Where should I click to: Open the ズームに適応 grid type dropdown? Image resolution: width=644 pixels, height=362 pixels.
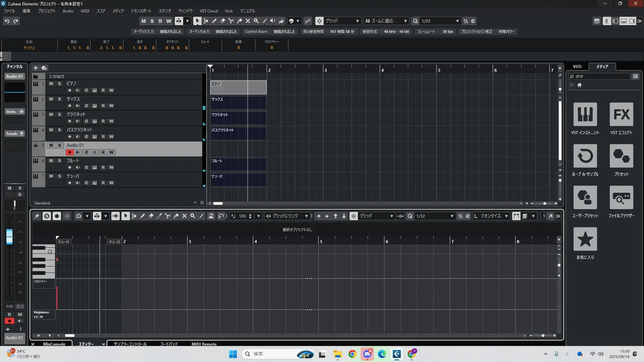pyautogui.click(x=405, y=21)
